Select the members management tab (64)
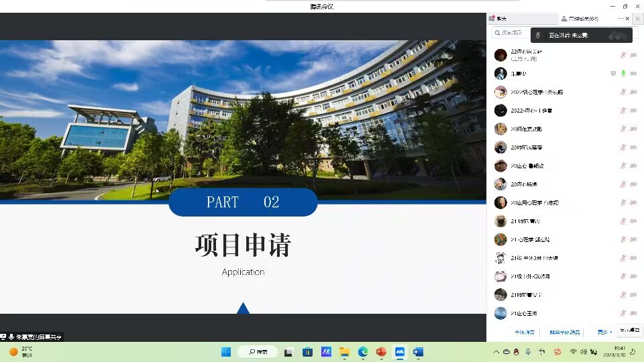 tap(580, 19)
